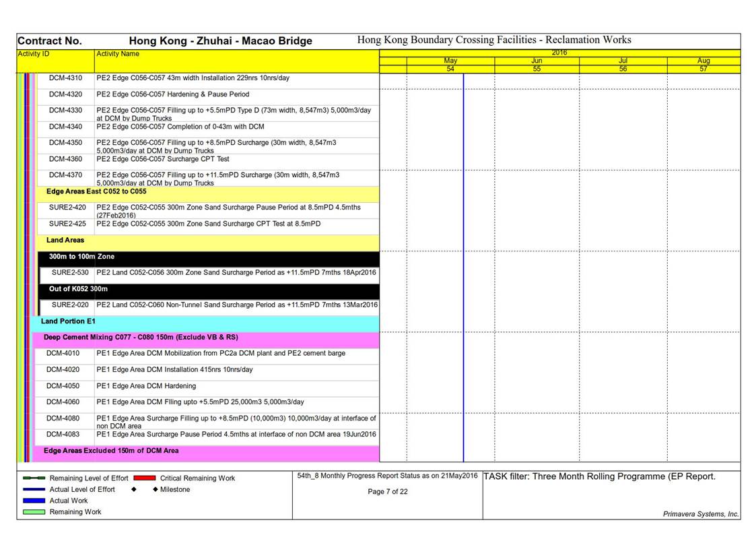Select activity ID DCM-4010
Viewport: 756px width, 535px height.
click(63, 353)
